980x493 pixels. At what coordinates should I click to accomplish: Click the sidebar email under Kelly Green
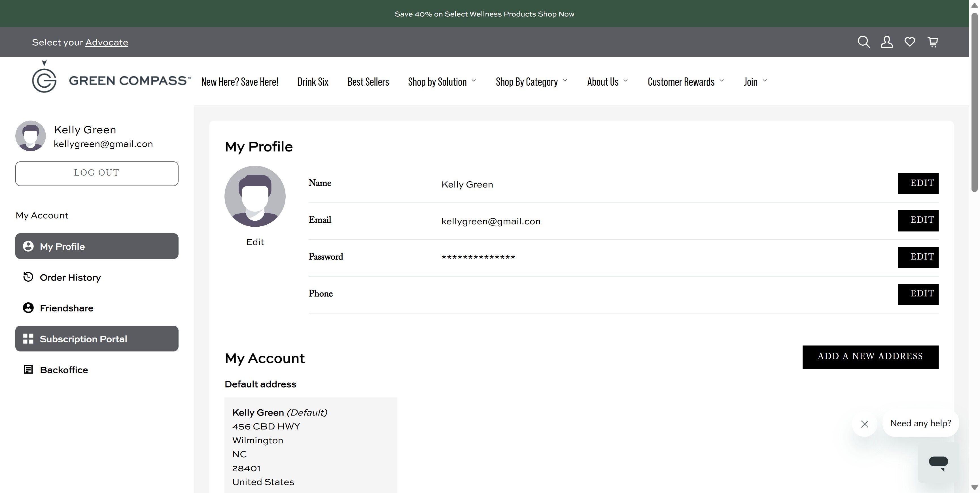pyautogui.click(x=103, y=144)
